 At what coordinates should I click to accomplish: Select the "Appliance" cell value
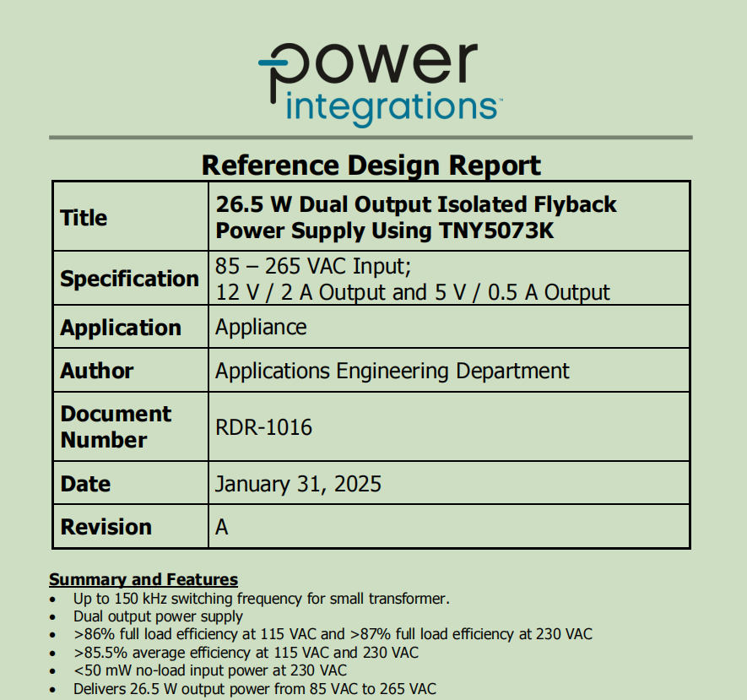[261, 327]
